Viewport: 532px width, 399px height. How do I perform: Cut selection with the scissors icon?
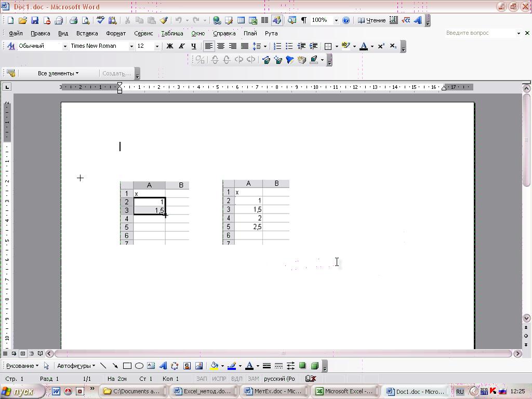(x=127, y=20)
